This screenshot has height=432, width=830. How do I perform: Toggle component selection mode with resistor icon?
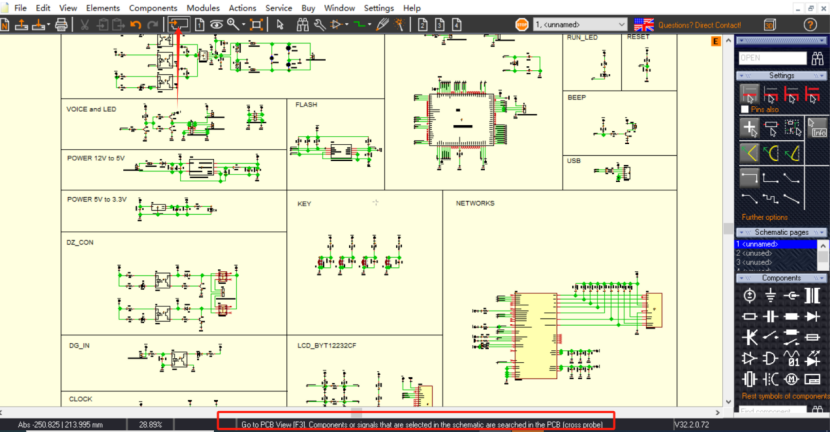771,128
